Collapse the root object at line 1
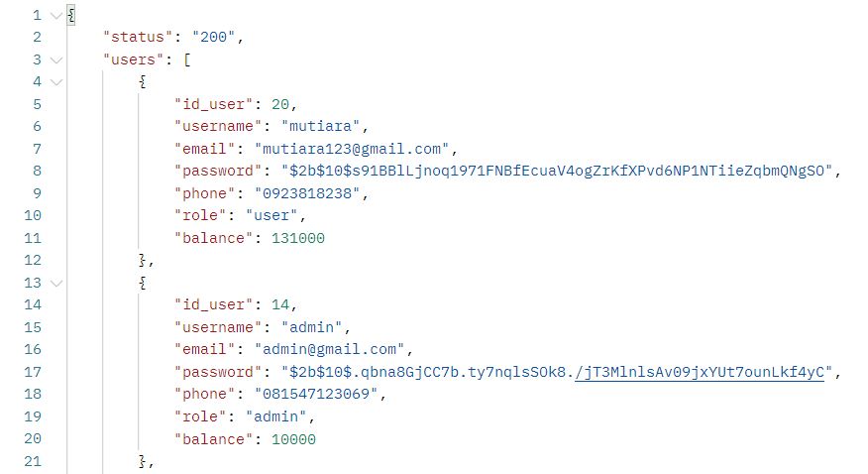The image size is (868, 474). 55,16
